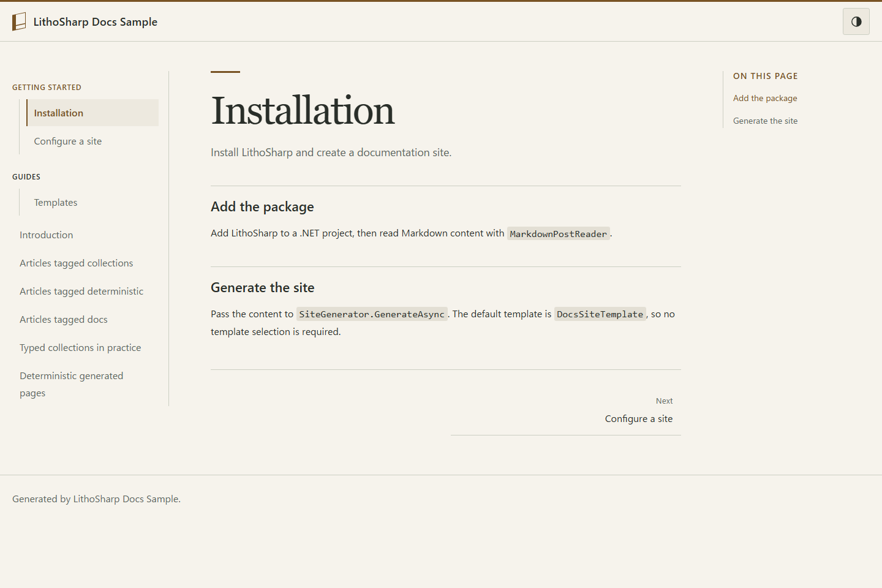
Task: Click the MarkdownPostReader code snippet
Action: pos(559,234)
